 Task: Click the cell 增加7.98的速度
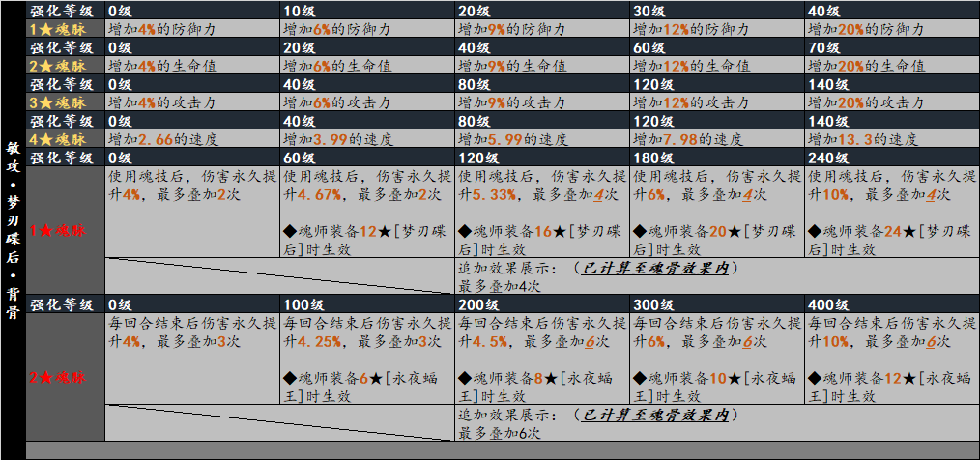pyautogui.click(x=717, y=139)
